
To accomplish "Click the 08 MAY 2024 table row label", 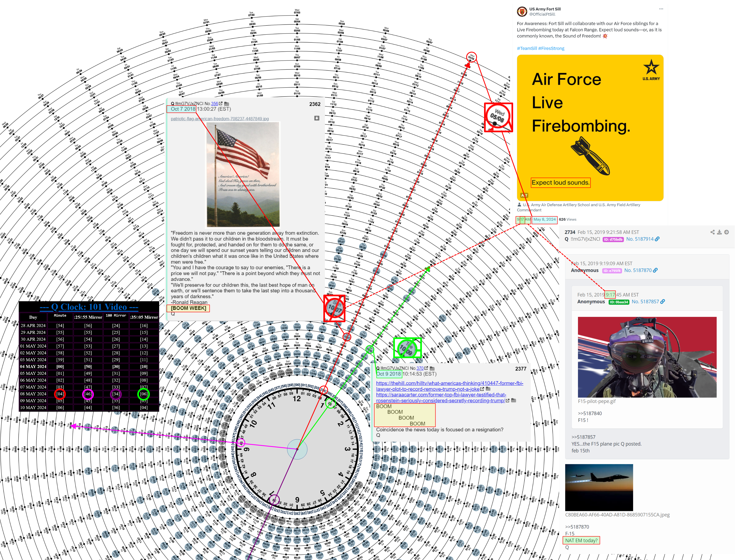I will pyautogui.click(x=33, y=394).
